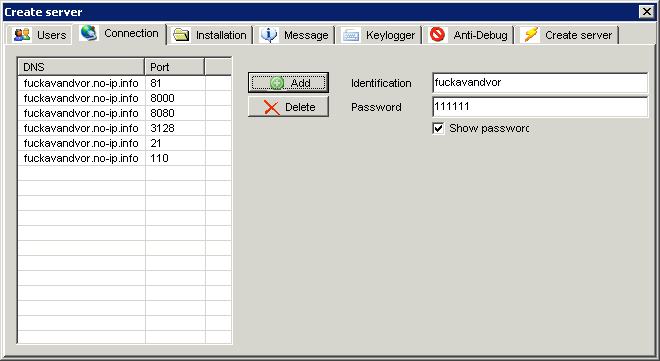Viewport: 660px width, 361px height.
Task: Go to the Message tab
Action: [294, 35]
